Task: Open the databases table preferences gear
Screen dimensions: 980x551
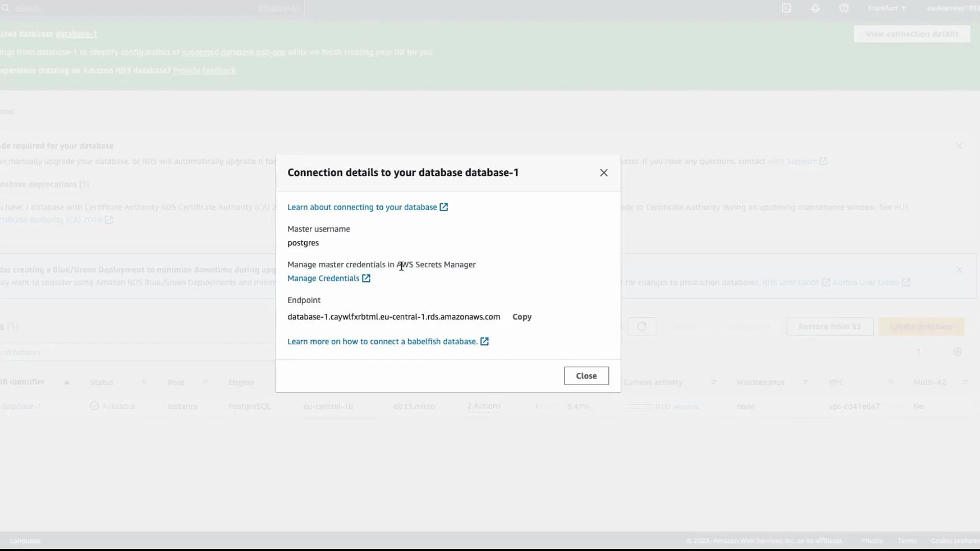Action: pyautogui.click(x=958, y=352)
